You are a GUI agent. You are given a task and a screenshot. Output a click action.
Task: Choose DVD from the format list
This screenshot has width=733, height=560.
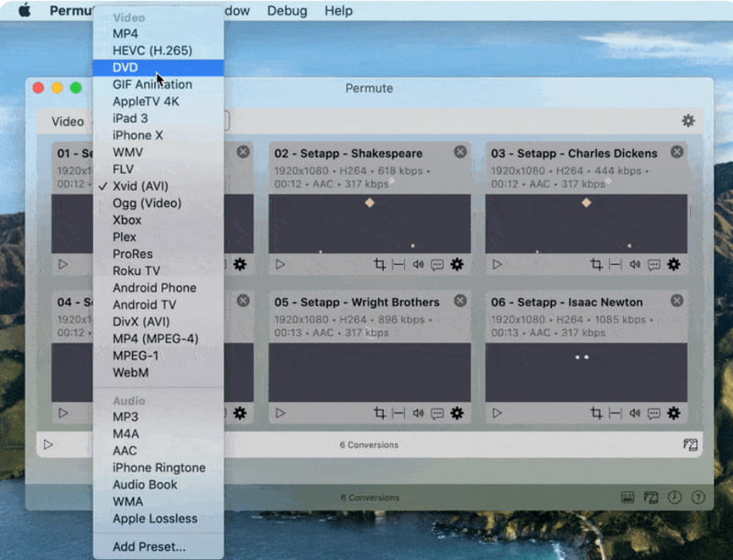coord(126,68)
